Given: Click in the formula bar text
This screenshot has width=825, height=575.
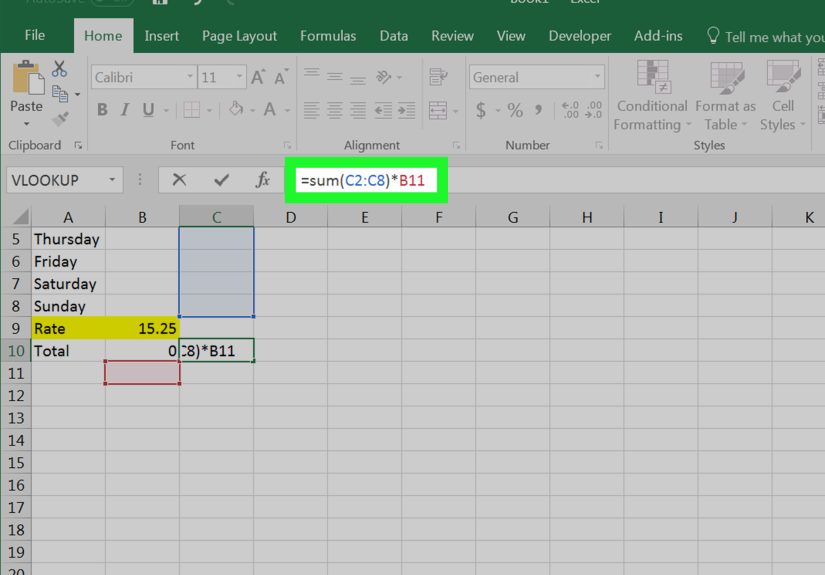Looking at the screenshot, I should [363, 180].
